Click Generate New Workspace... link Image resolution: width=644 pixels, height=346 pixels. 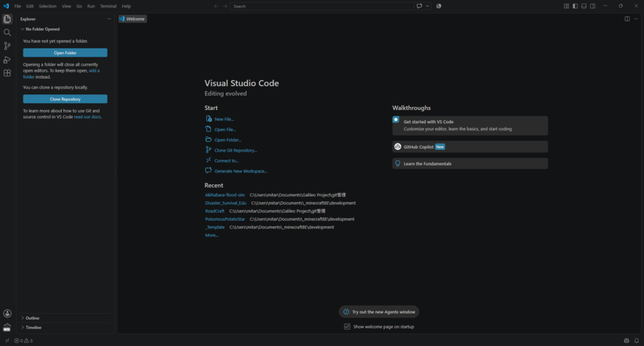click(241, 171)
